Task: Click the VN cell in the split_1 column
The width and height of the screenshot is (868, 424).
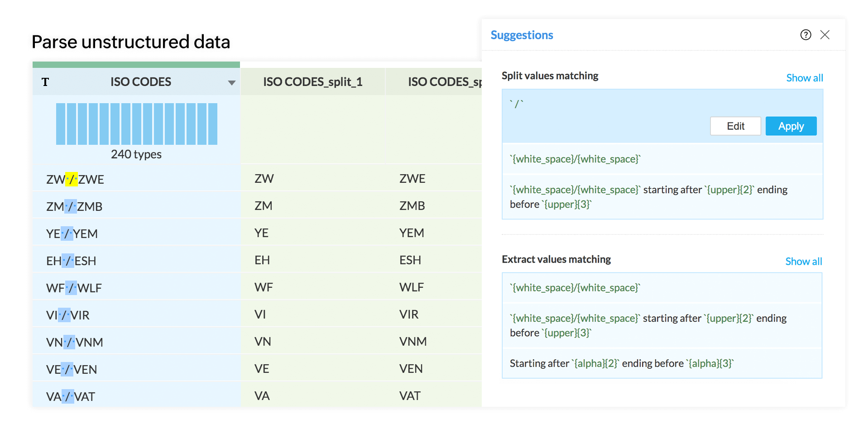Action: [x=263, y=342]
